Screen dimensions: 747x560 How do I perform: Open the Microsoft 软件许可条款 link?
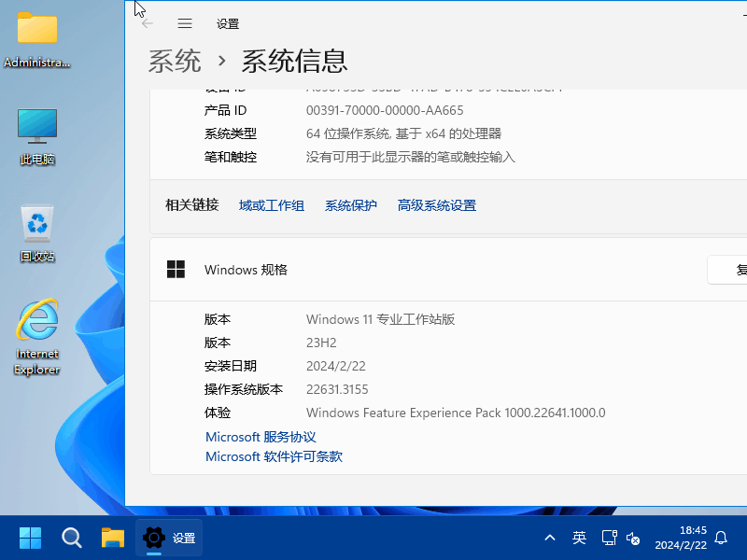tap(274, 456)
